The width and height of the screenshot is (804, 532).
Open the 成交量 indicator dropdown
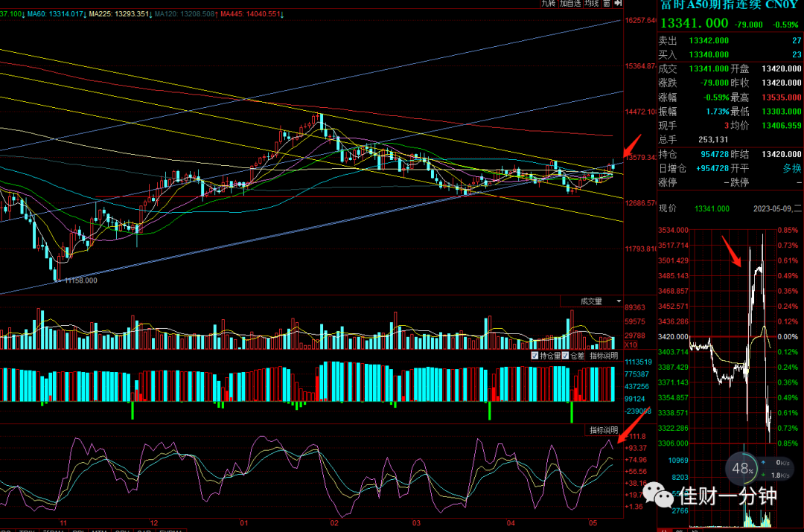[591, 301]
